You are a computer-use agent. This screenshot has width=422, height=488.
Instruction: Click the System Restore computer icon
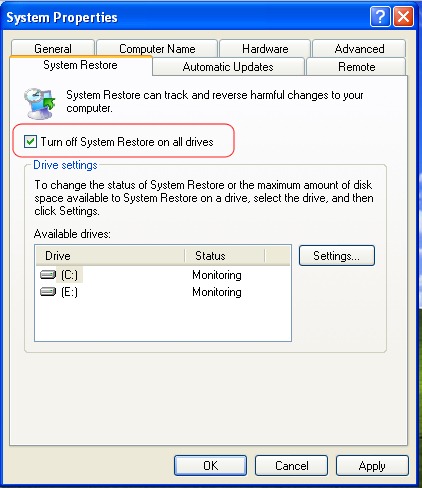point(39,104)
